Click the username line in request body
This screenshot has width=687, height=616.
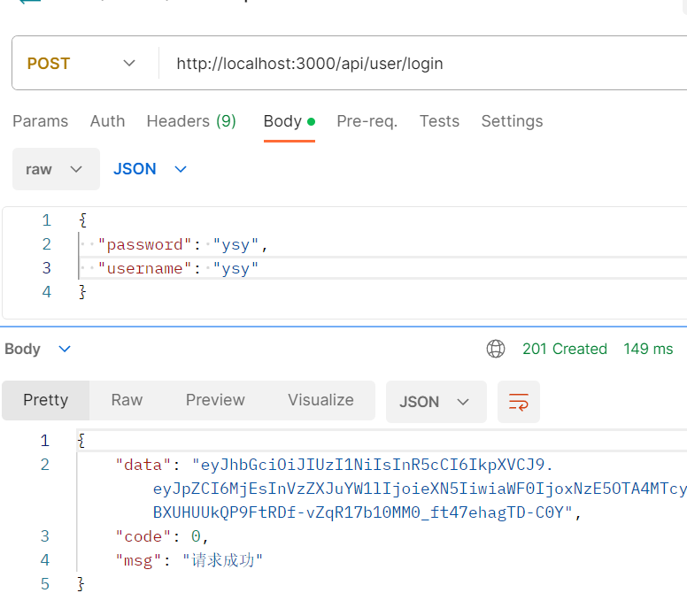[x=177, y=268]
